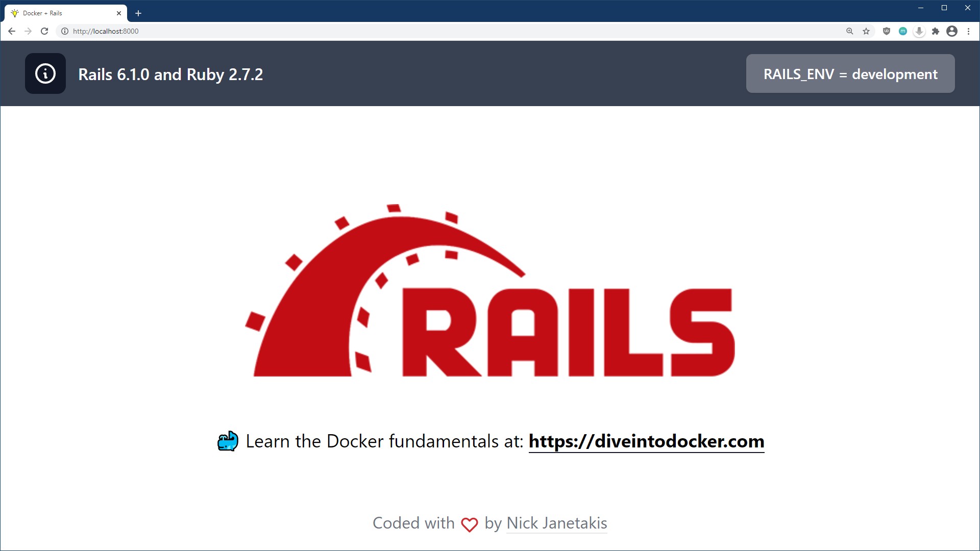Bookmark this page with the star icon
The image size is (980, 551).
coord(866,31)
